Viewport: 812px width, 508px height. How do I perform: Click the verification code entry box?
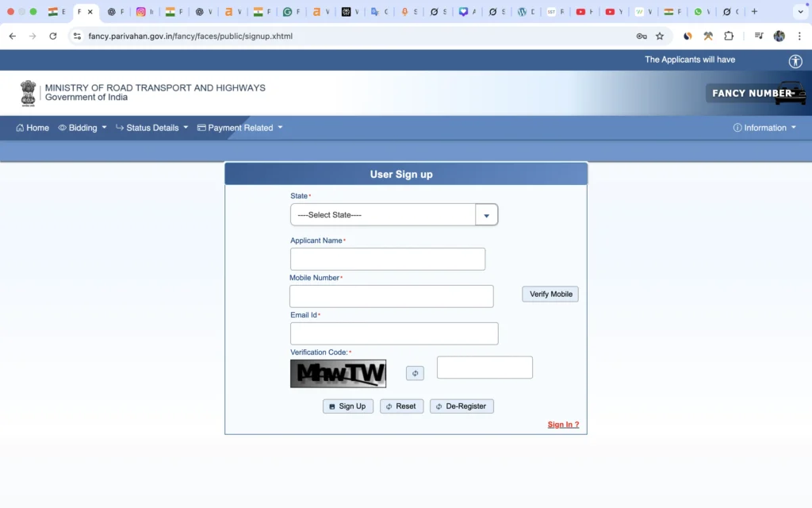coord(485,367)
